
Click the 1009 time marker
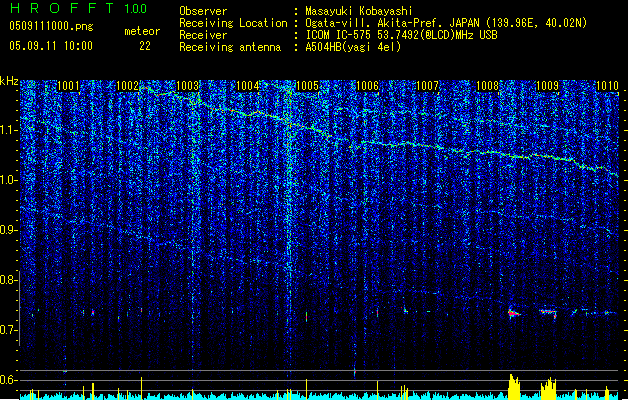[547, 86]
